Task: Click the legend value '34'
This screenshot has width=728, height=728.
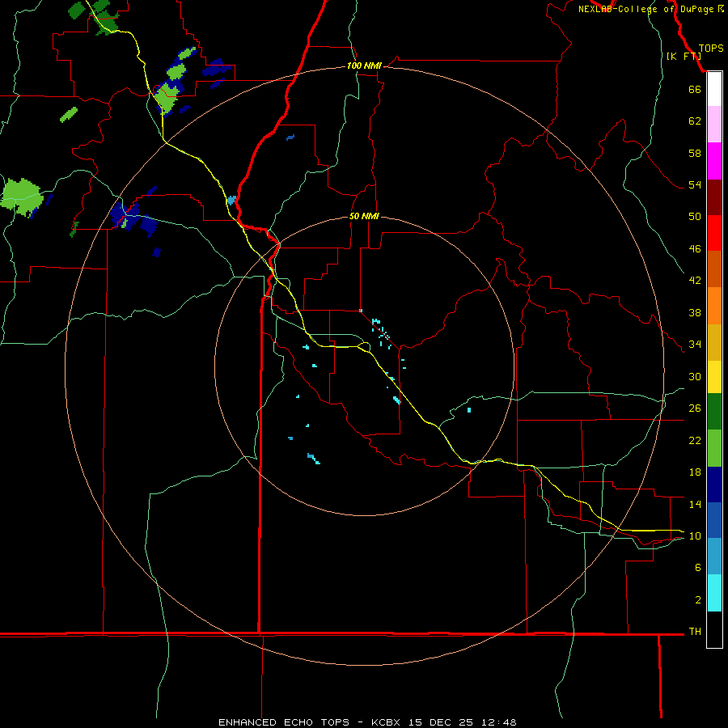Action: pyautogui.click(x=695, y=345)
